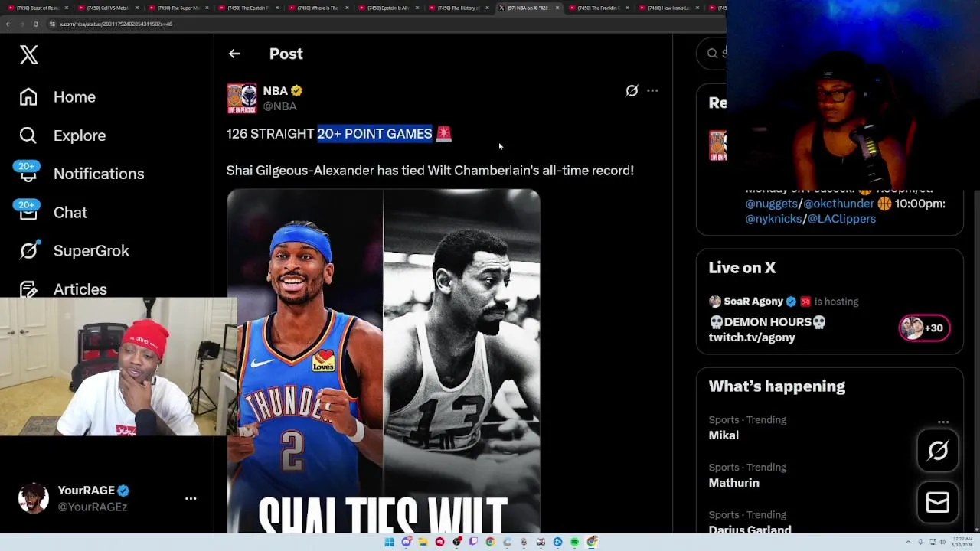Screen dimensions: 980x551
Task: Open the taskbar clock and date
Action: tap(962, 542)
